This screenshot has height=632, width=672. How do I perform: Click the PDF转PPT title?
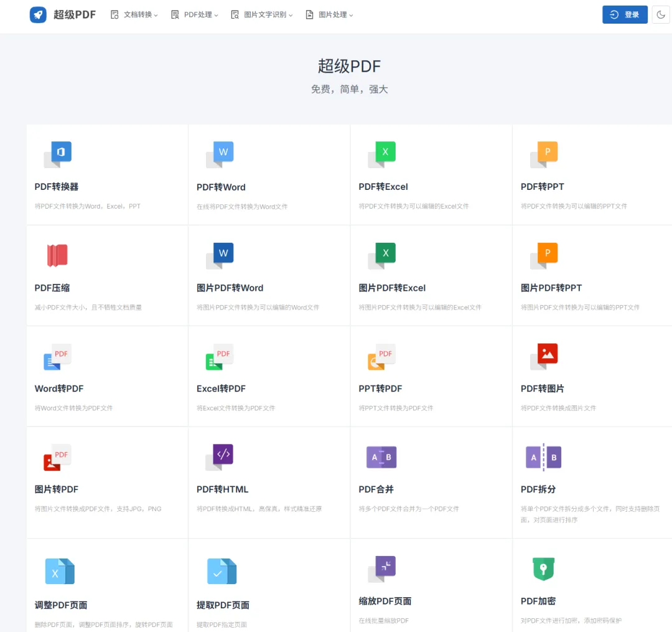(542, 187)
